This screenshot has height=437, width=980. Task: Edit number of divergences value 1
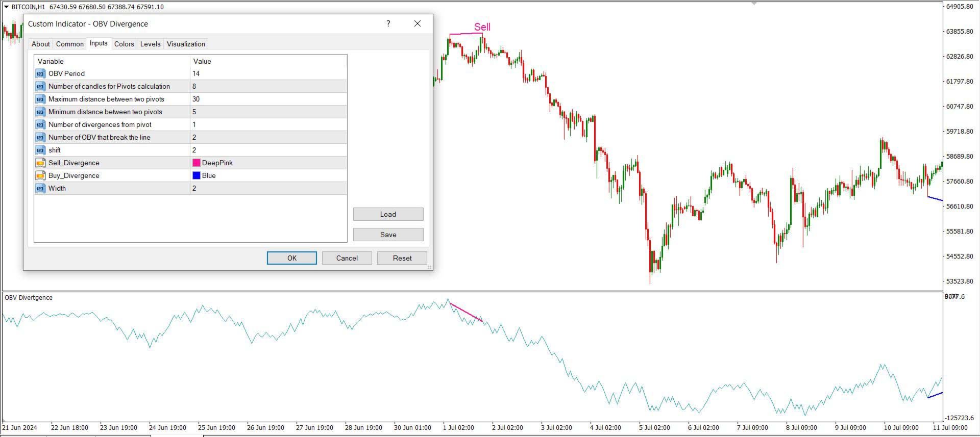point(268,124)
